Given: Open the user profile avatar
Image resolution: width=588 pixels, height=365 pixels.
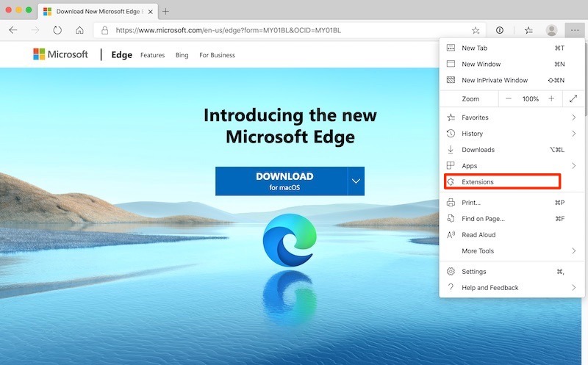Looking at the screenshot, I should point(552,30).
